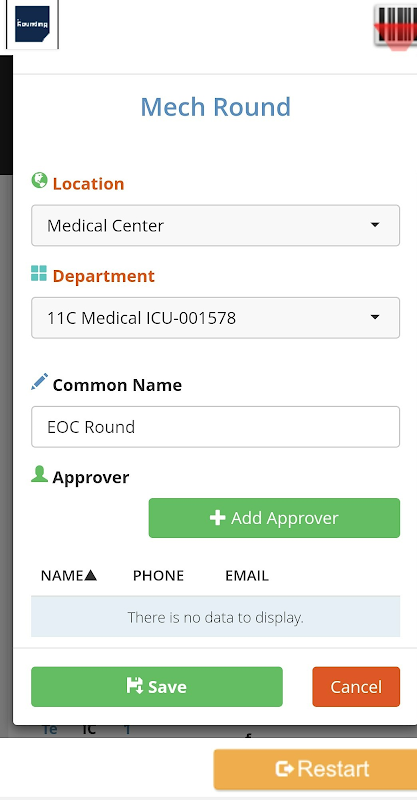Viewport: 417px width, 800px height.
Task: Click the Location dropdown caret arrow
Action: tap(375, 225)
